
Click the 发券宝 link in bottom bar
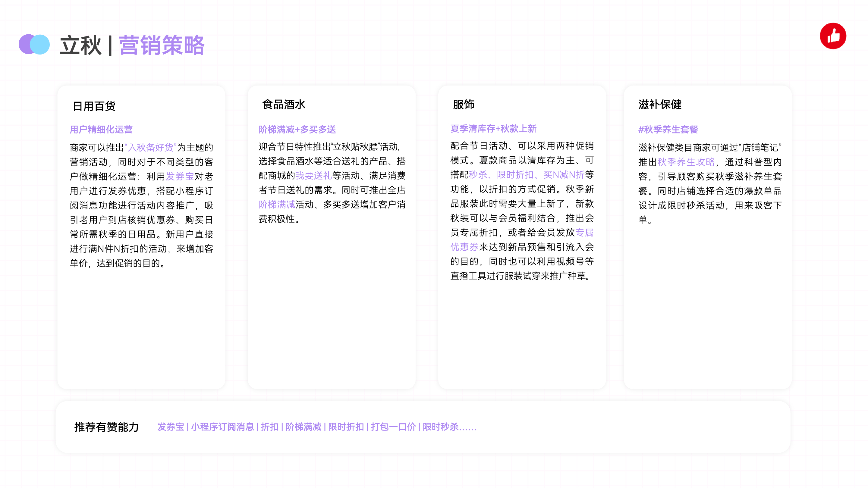pos(171,427)
